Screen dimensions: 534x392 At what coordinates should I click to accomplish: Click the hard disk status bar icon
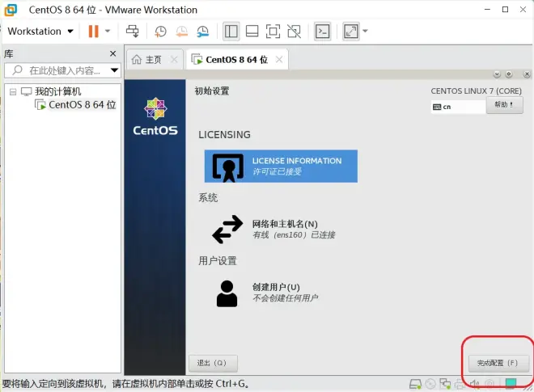click(415, 384)
